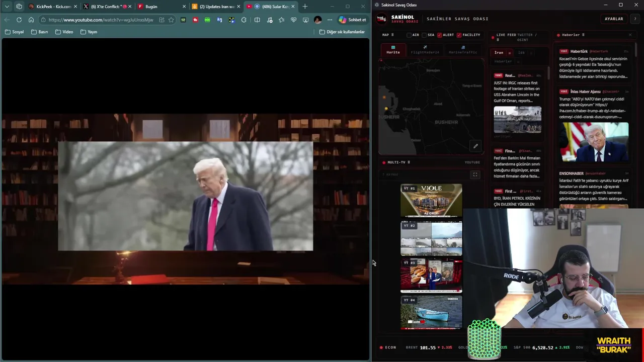Open YT #3 news stream thumbnail
The width and height of the screenshot is (644, 362).
(431, 275)
